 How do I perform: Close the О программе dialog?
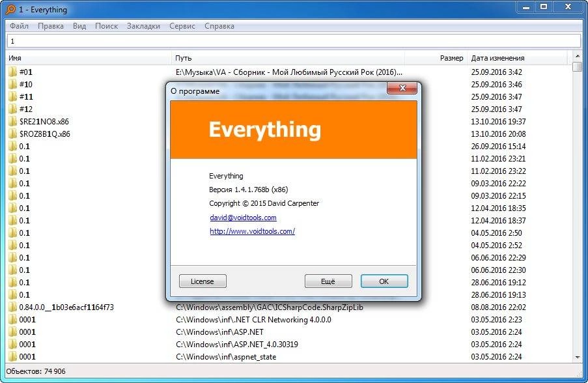point(402,88)
